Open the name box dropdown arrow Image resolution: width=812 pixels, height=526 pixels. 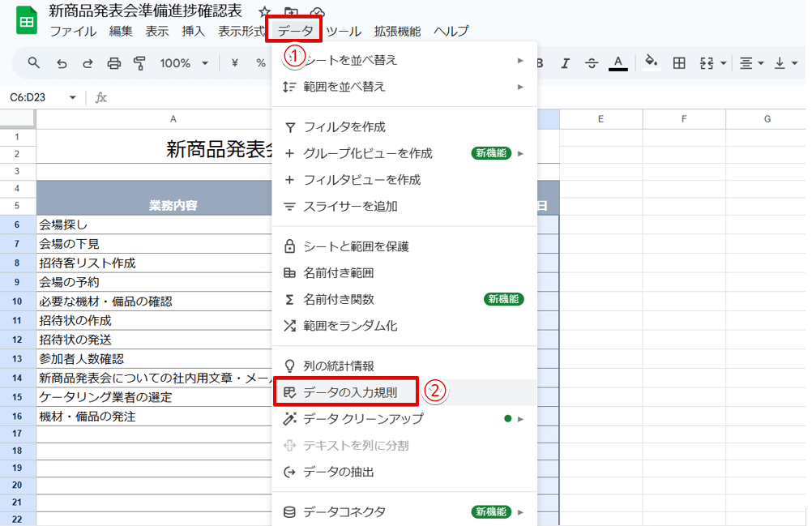(x=72, y=97)
